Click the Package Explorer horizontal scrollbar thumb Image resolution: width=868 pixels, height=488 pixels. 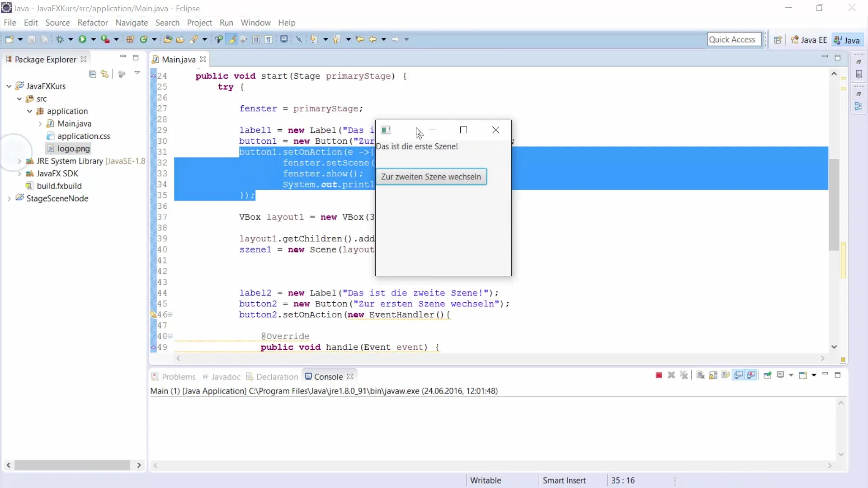[72, 465]
